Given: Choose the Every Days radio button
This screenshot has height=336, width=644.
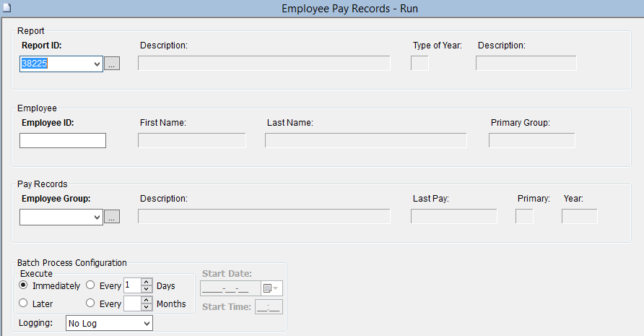Looking at the screenshot, I should point(91,285).
